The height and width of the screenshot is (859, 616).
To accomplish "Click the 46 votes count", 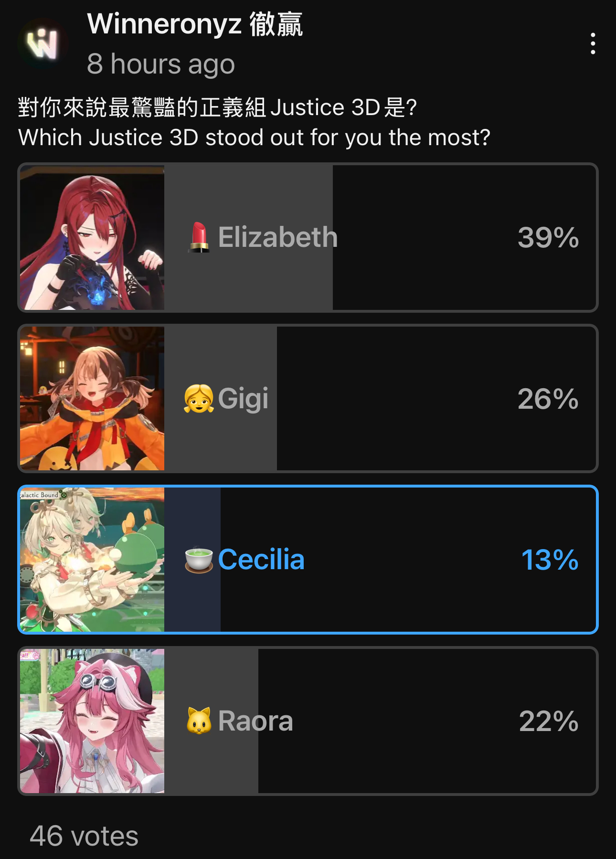I will (84, 836).
